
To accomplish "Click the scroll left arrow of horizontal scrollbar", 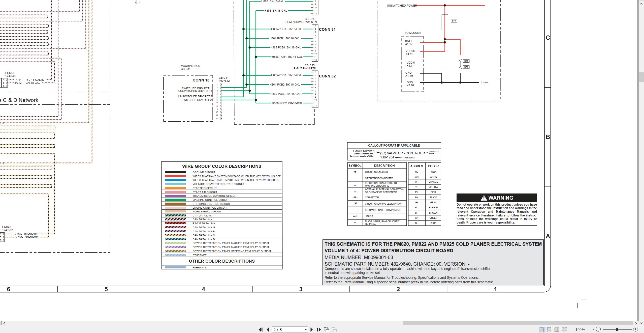I will [4, 323].
